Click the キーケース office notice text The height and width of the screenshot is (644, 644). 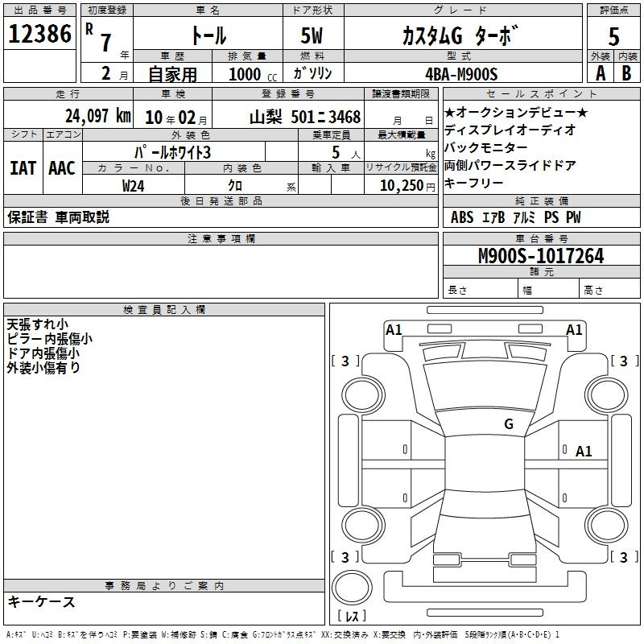point(42,602)
